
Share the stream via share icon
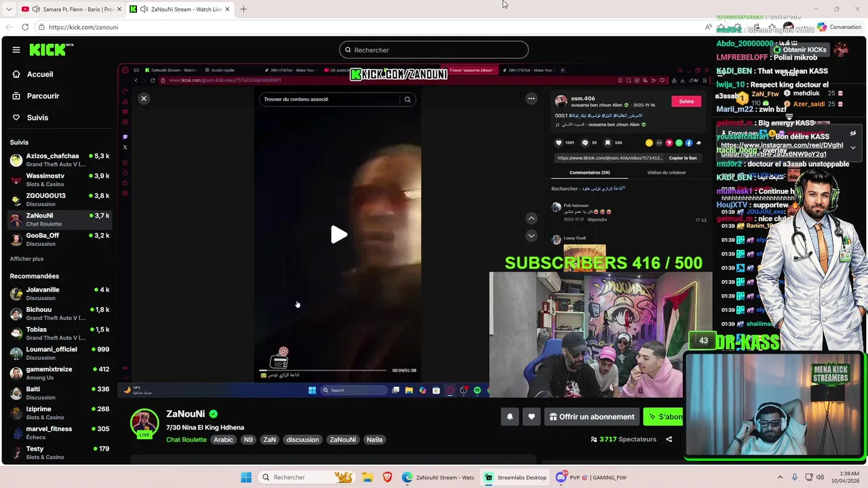click(x=669, y=439)
